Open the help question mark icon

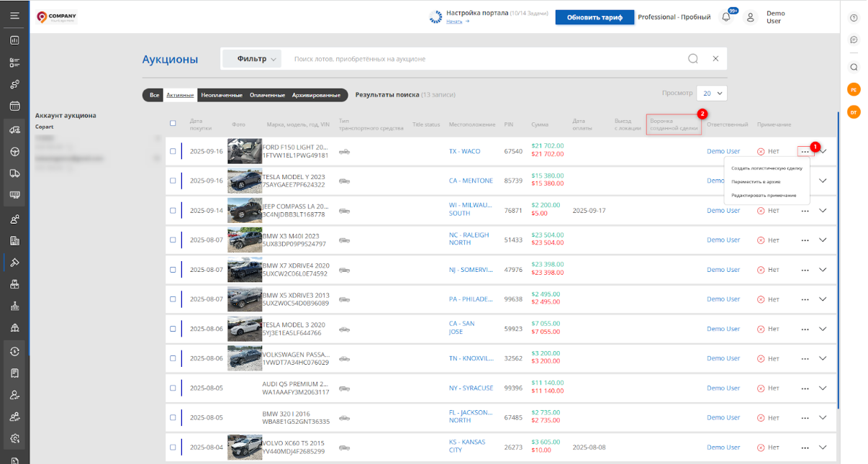pos(854,18)
